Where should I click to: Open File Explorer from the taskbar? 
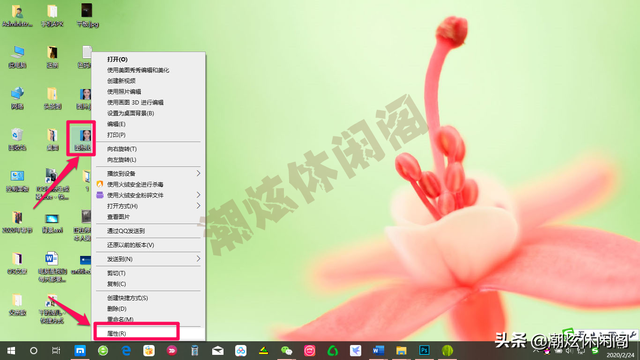[x=401, y=351]
